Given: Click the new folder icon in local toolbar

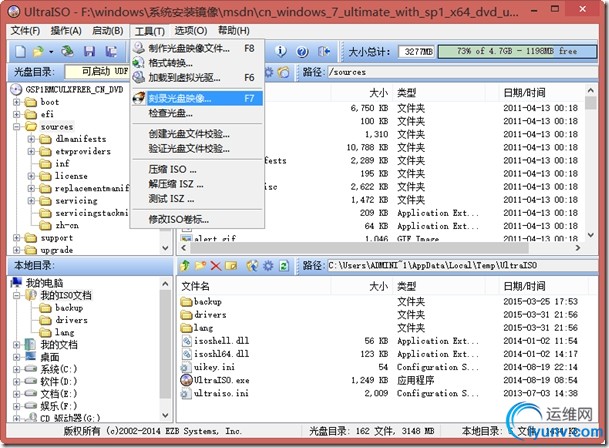Looking at the screenshot, I should pyautogui.click(x=200, y=266).
